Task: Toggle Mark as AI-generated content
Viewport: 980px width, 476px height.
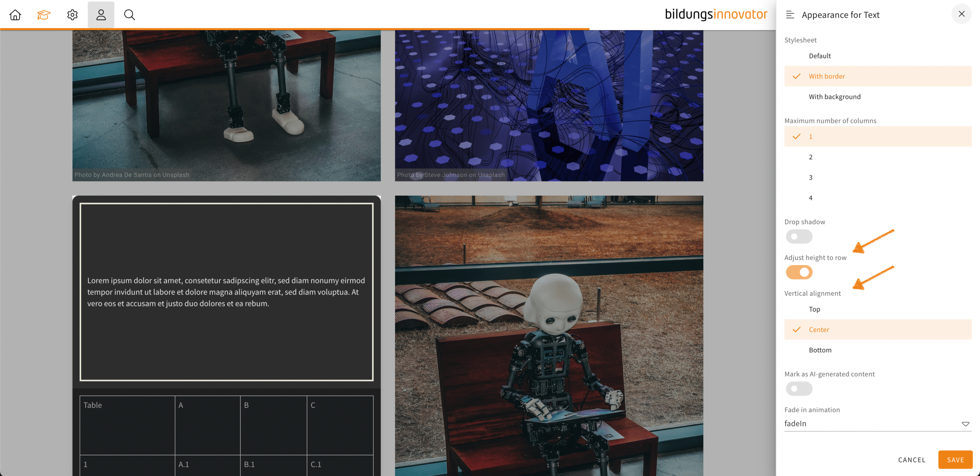Action: pos(799,389)
